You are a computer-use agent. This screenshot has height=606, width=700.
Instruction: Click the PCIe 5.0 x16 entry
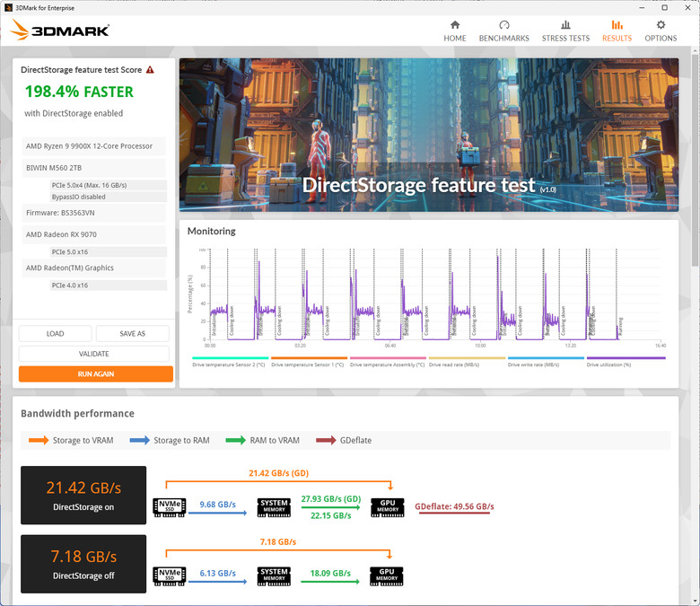click(x=109, y=252)
